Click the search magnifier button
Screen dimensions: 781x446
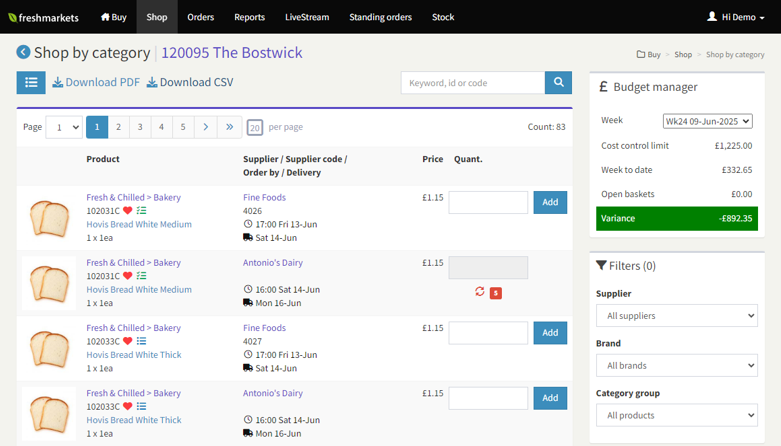point(558,83)
